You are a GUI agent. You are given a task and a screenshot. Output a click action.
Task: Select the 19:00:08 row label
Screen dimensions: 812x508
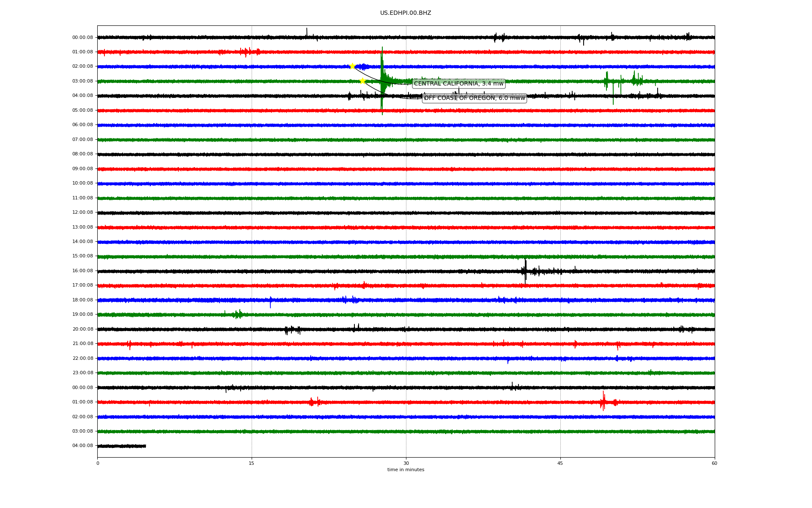82,315
